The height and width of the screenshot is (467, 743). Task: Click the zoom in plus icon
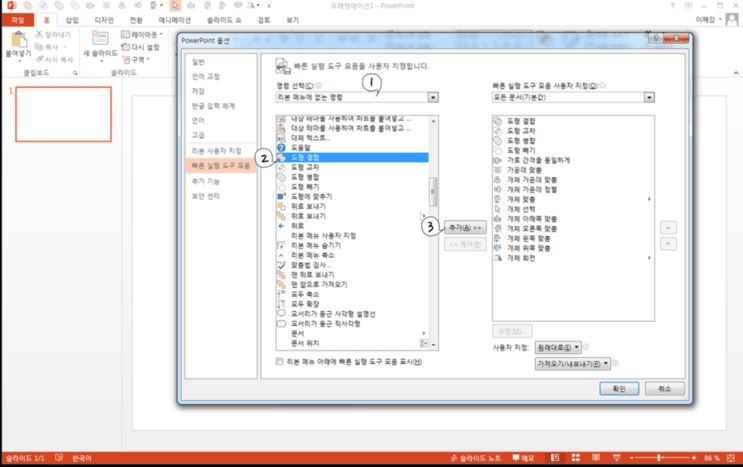[x=694, y=458]
